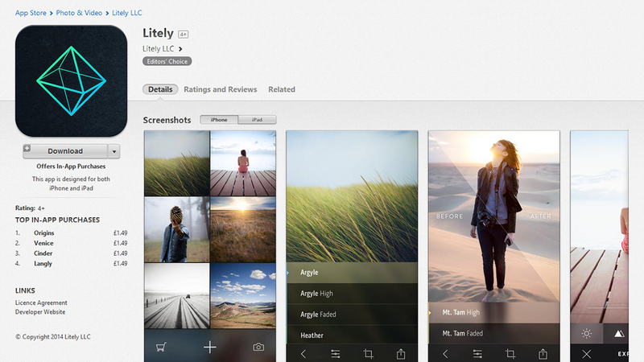Click crop icon in grass screenshot toolbar
Image resolution: width=644 pixels, height=362 pixels.
pos(369,354)
